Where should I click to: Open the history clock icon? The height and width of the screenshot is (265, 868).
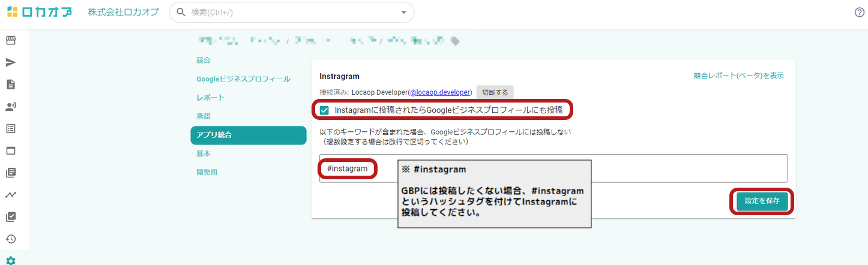(x=11, y=239)
